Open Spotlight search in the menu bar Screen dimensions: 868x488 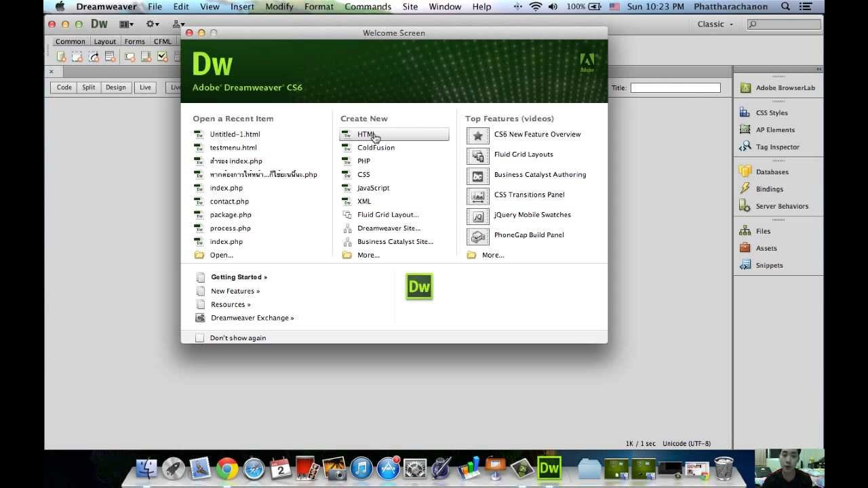(x=785, y=7)
